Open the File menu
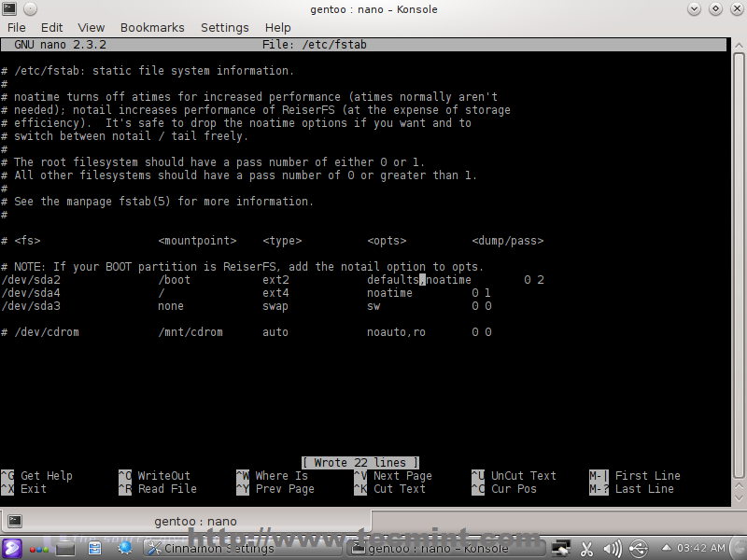The width and height of the screenshot is (747, 560). (16, 28)
